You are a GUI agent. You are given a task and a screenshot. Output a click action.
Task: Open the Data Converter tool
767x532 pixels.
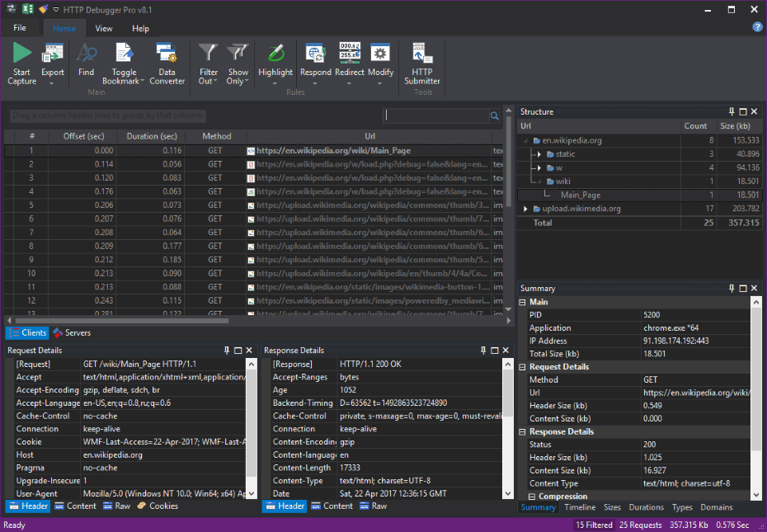click(x=167, y=64)
